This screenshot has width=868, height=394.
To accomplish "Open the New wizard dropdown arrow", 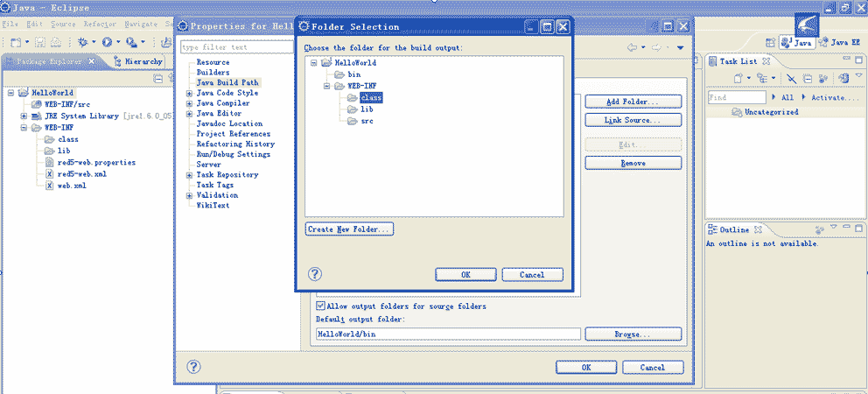I will 27,42.
